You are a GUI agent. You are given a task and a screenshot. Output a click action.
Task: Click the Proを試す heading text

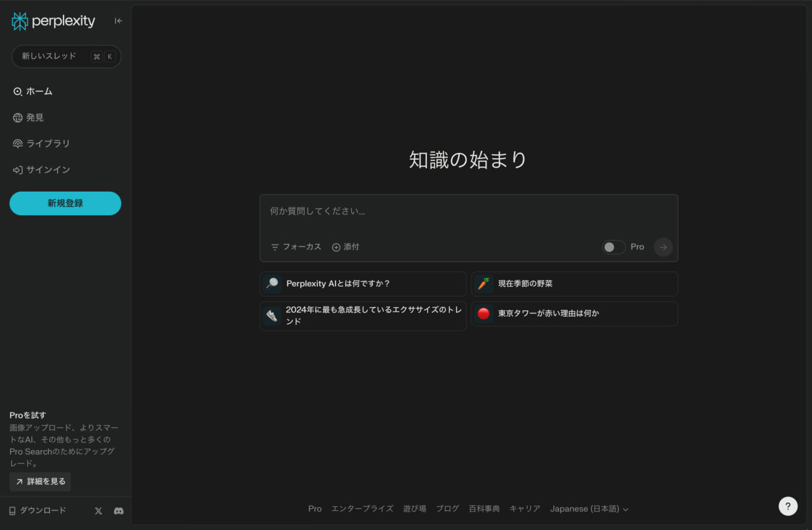coord(28,415)
